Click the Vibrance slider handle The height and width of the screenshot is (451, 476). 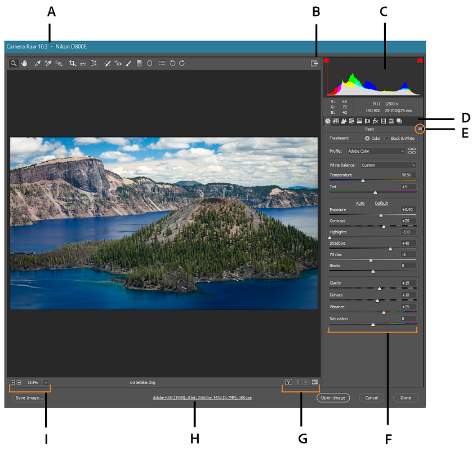pos(384,312)
